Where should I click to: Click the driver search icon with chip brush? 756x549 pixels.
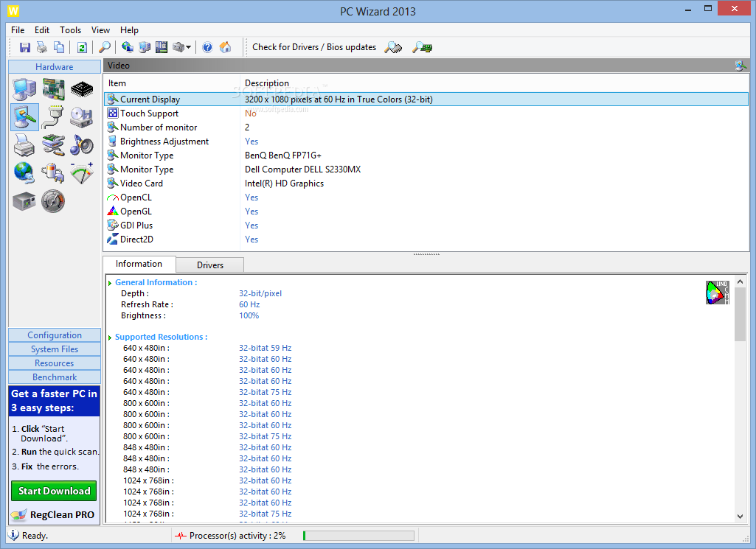coord(393,47)
